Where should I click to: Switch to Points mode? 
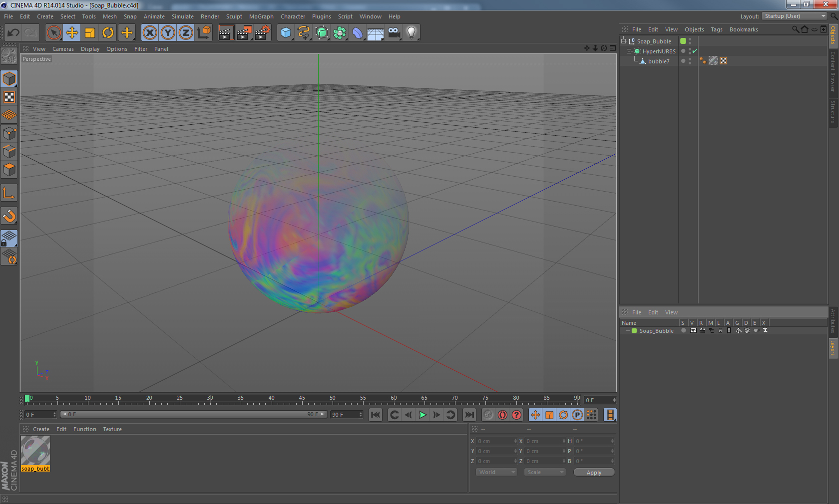click(9, 134)
